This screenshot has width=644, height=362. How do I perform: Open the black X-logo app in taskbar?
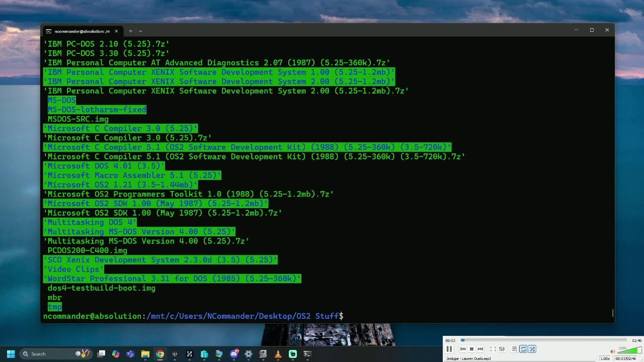189,354
